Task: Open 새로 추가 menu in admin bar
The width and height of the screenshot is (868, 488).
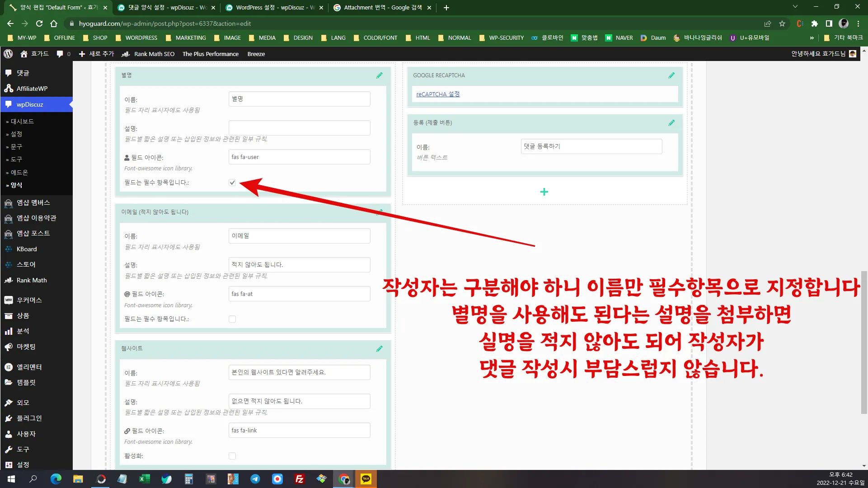Action: pyautogui.click(x=96, y=54)
